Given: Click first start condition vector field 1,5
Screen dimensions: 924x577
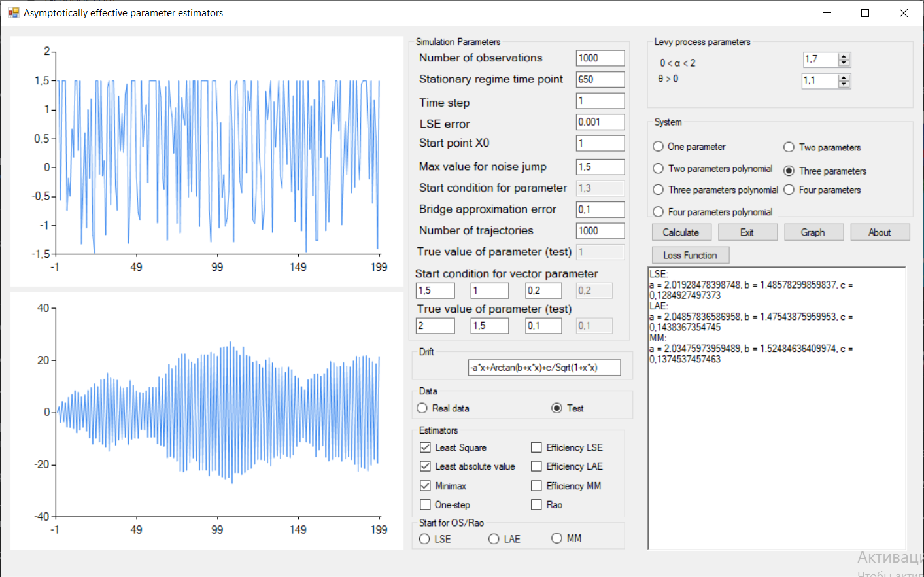Looking at the screenshot, I should 436,290.
